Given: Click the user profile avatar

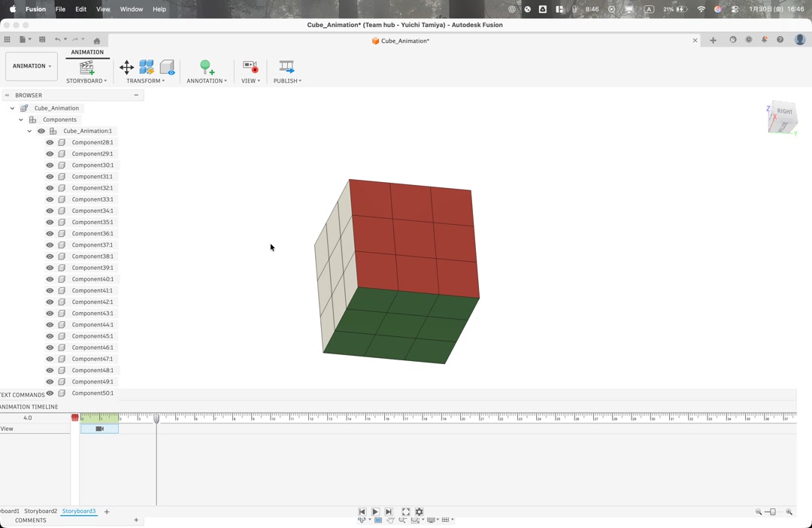Looking at the screenshot, I should tap(800, 39).
